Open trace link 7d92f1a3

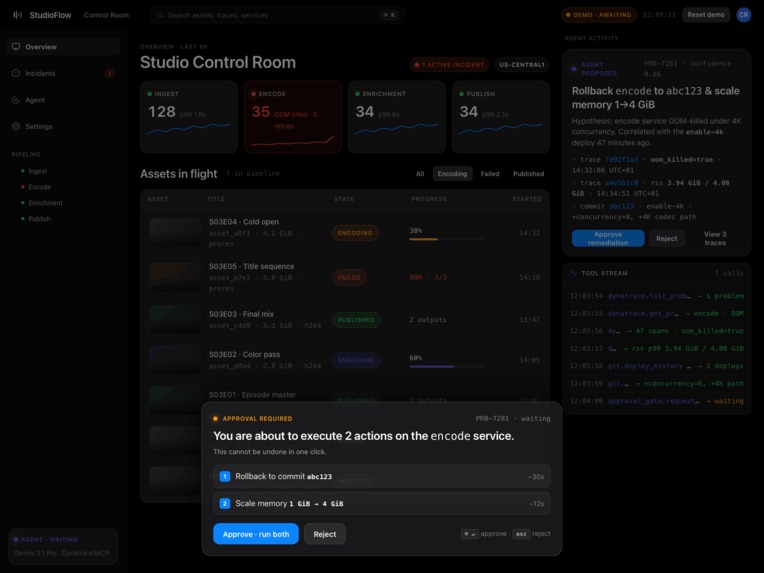coord(621,159)
